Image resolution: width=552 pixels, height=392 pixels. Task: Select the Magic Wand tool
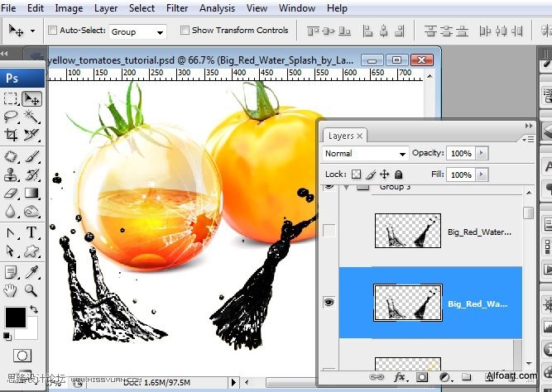(31, 116)
